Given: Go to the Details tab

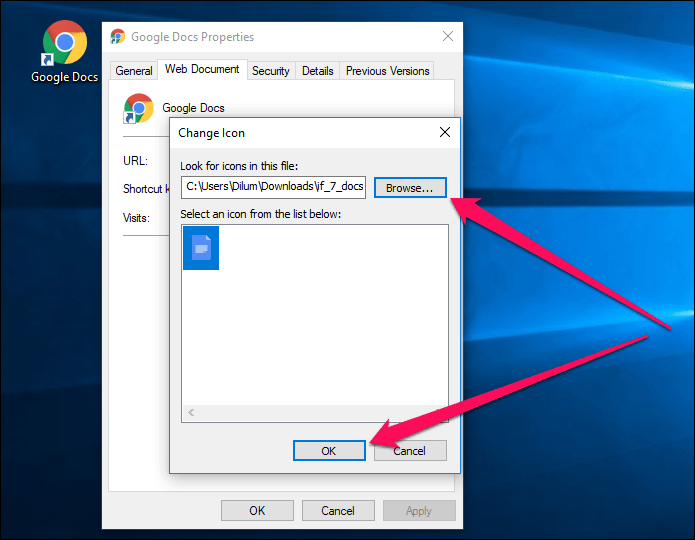Looking at the screenshot, I should click(317, 70).
